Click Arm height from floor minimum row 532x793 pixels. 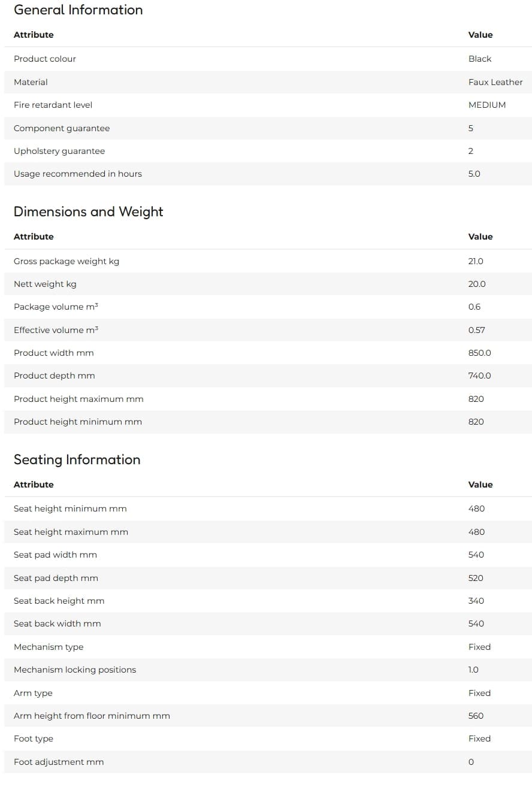(x=268, y=716)
